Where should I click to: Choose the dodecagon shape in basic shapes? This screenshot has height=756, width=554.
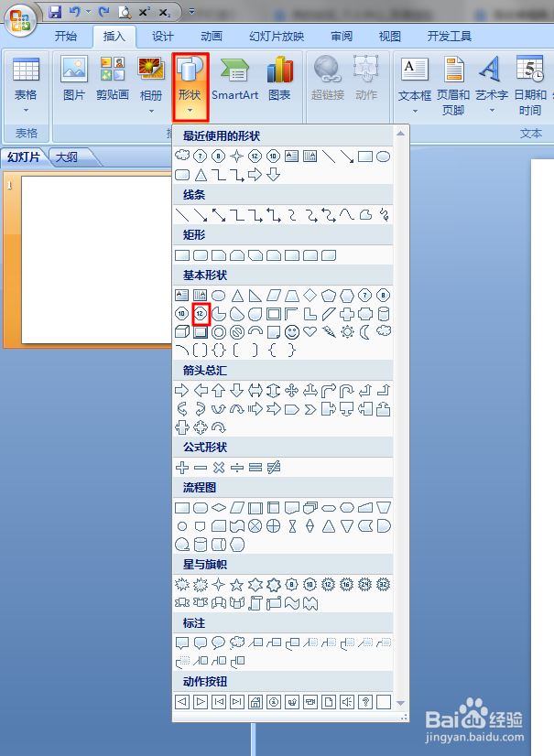point(201,314)
